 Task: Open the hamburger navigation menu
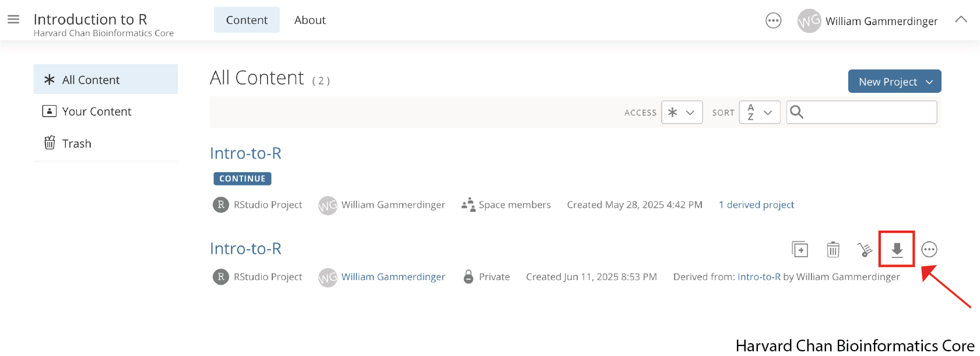13,19
